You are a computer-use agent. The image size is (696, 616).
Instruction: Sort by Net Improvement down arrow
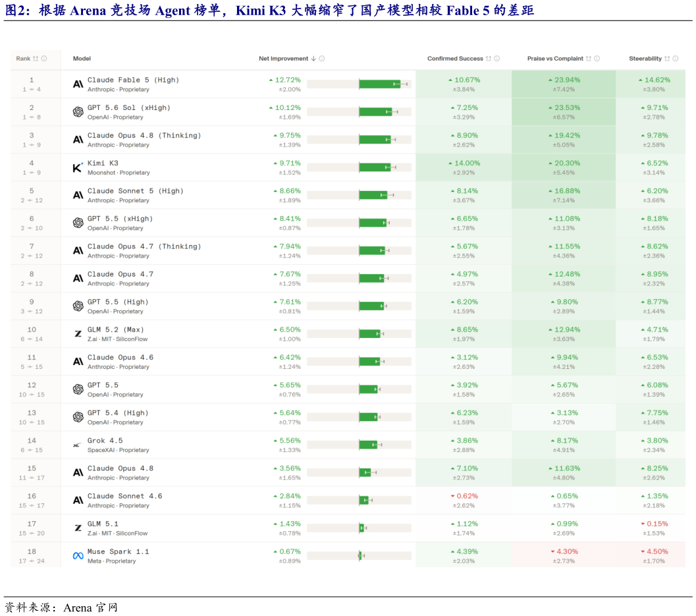click(x=313, y=59)
